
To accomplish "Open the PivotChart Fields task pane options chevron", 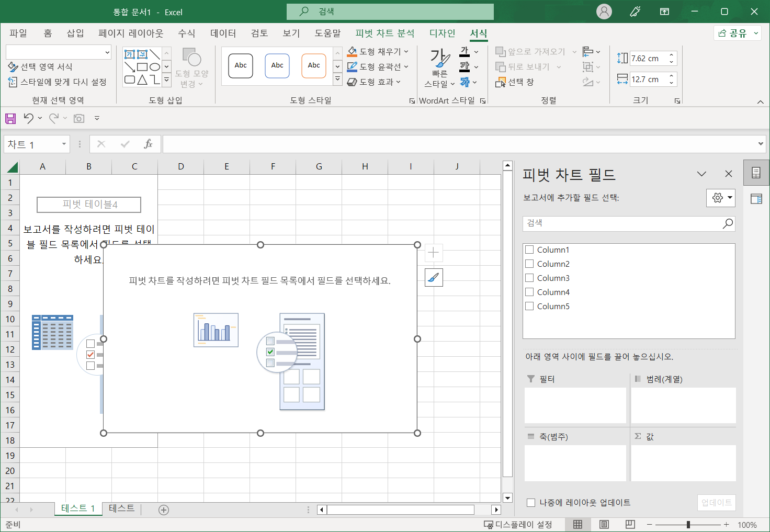I will 702,174.
